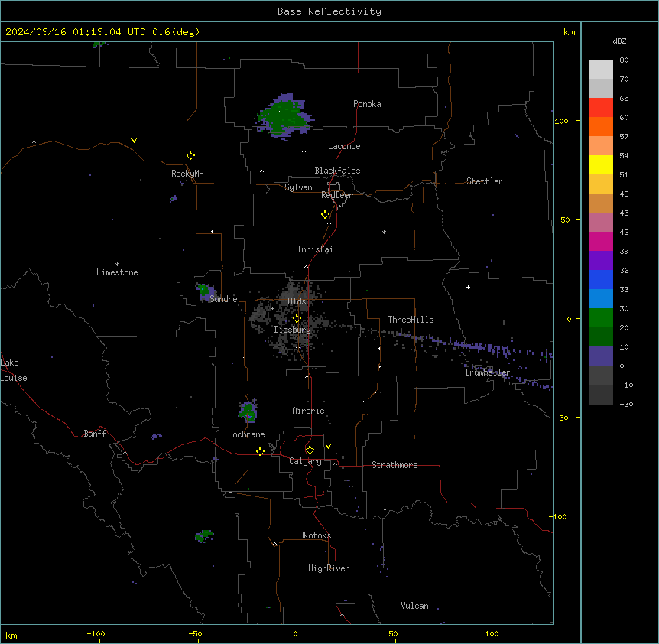Click the Blackfalds city label
This screenshot has height=644, width=659.
coord(337,171)
